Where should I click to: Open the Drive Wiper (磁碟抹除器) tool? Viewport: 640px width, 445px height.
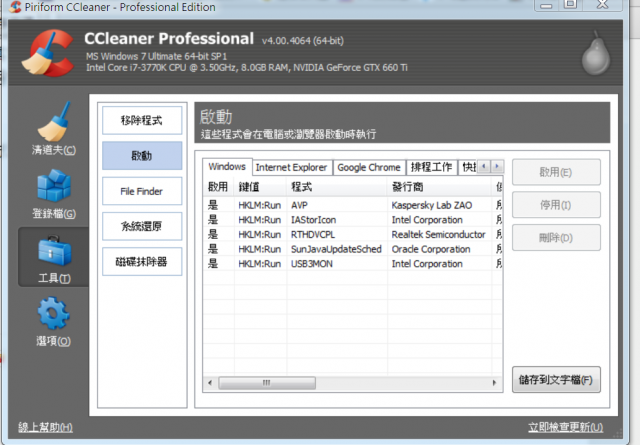pos(142,262)
